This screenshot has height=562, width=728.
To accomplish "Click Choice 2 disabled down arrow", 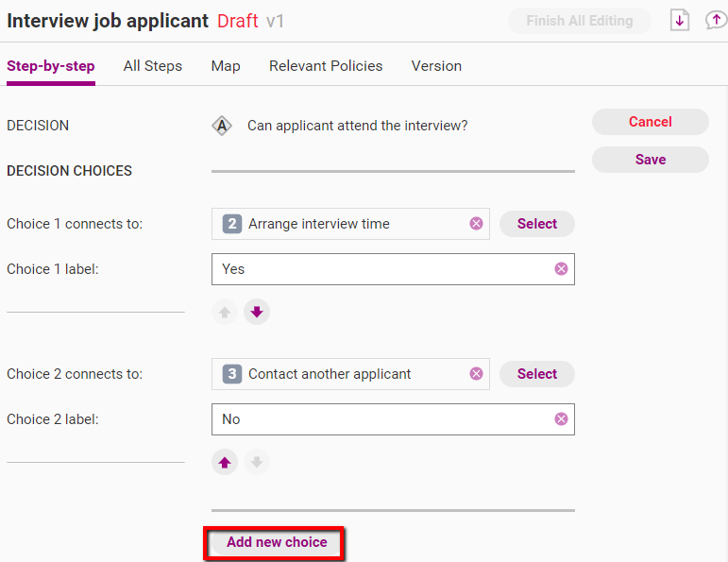I will click(257, 462).
